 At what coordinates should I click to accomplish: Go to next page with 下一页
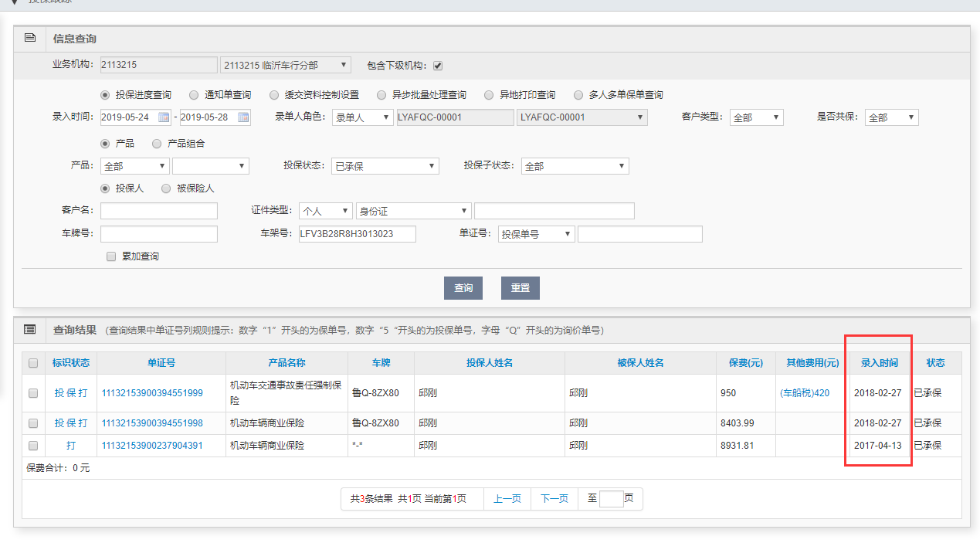(554, 499)
